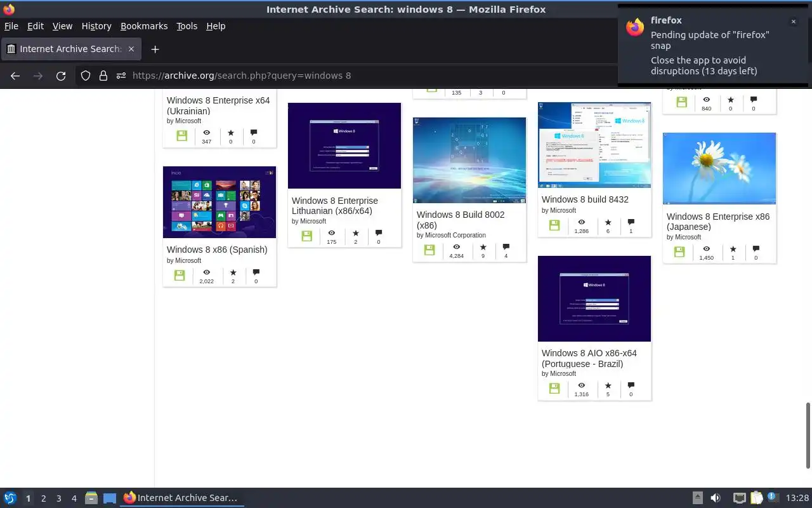Image resolution: width=812 pixels, height=508 pixels.
Task: Go back to the previous page
Action: coord(15,76)
